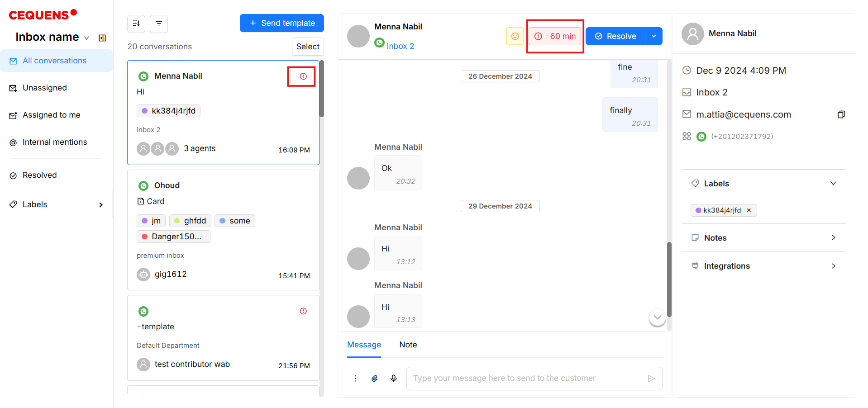Click the filter conversations icon
This screenshot has width=868, height=408.
(159, 24)
